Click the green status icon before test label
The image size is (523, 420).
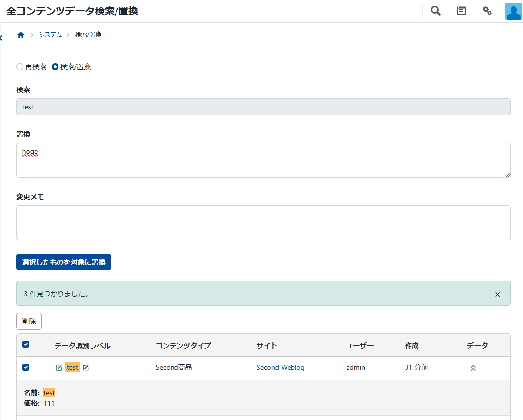(59, 368)
